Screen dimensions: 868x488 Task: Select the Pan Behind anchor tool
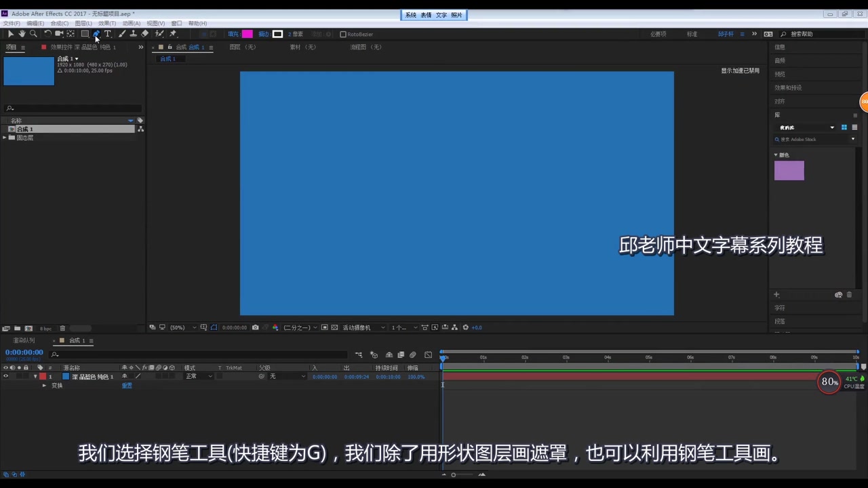71,34
